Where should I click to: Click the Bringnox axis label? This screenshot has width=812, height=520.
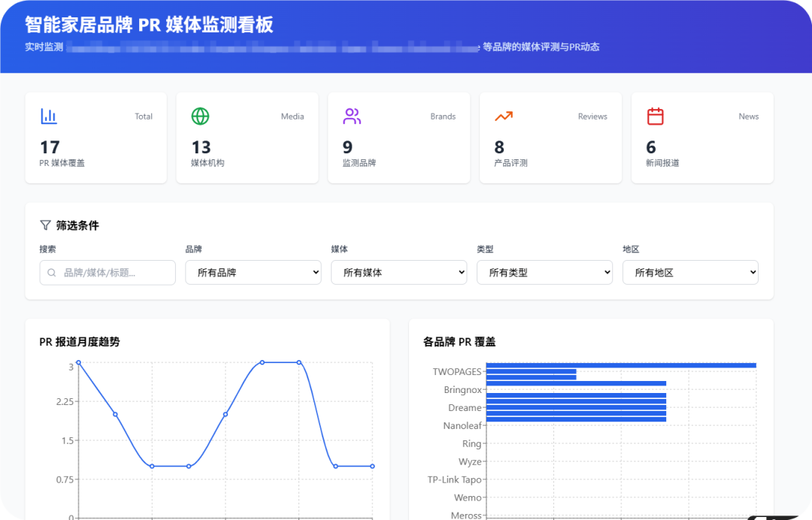coord(462,389)
